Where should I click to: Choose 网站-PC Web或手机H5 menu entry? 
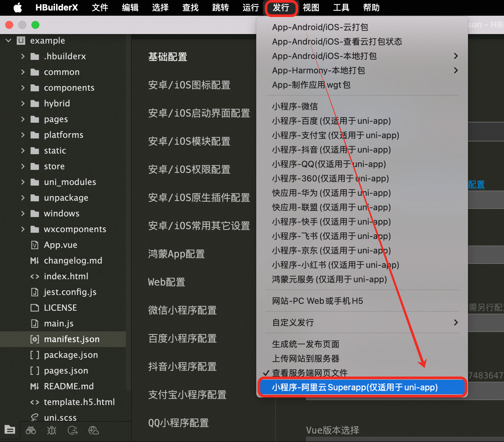tap(362, 301)
